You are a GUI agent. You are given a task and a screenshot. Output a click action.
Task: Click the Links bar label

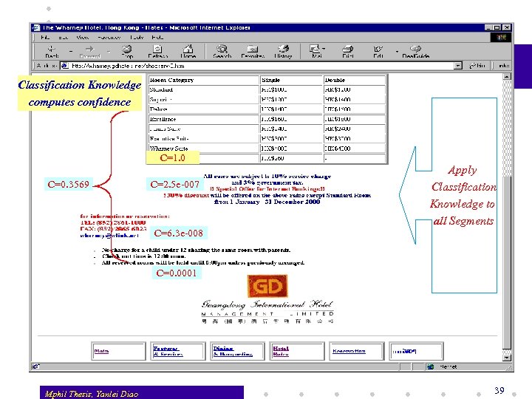pos(503,66)
